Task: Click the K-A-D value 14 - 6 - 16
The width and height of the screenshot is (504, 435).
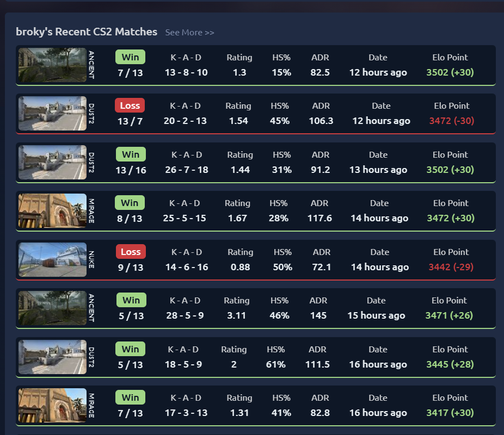Action: [x=187, y=267]
